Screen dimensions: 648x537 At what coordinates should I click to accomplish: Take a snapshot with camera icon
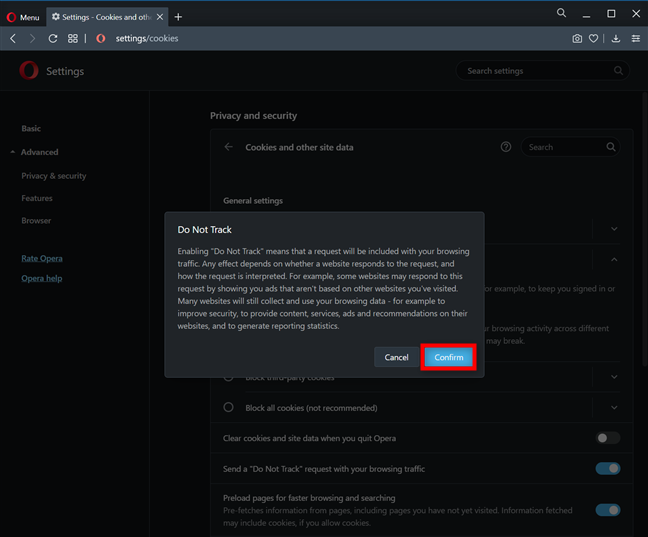577,38
